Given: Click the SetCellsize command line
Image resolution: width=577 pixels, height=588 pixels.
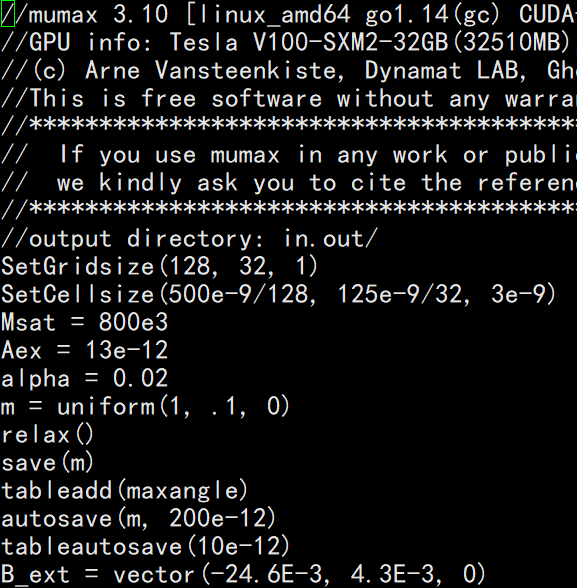Looking at the screenshot, I should point(279,294).
